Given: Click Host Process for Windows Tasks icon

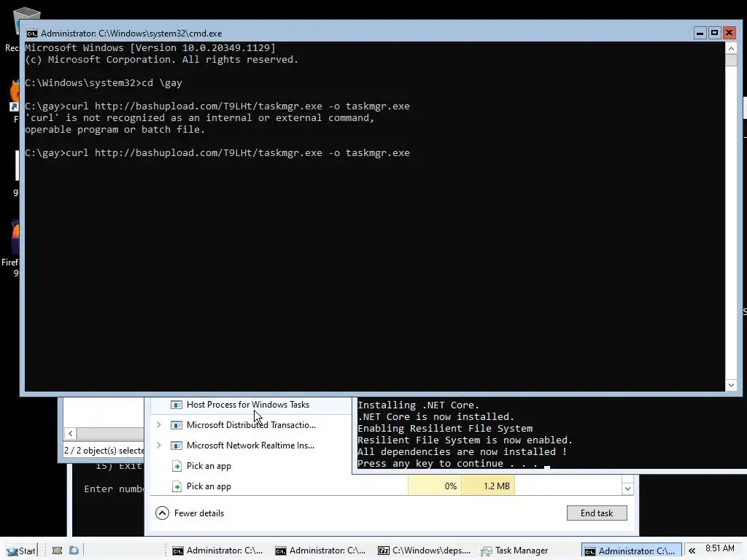Looking at the screenshot, I should click(177, 405).
